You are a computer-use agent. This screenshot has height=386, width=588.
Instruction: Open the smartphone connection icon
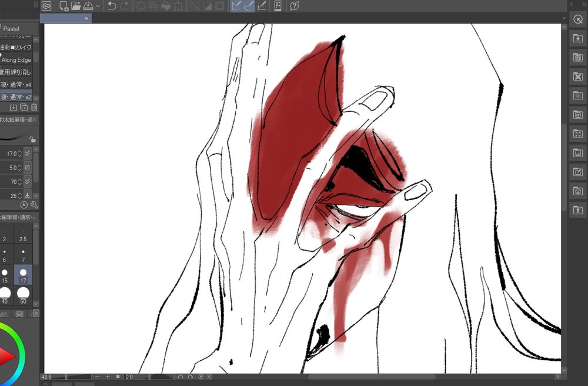point(278,6)
